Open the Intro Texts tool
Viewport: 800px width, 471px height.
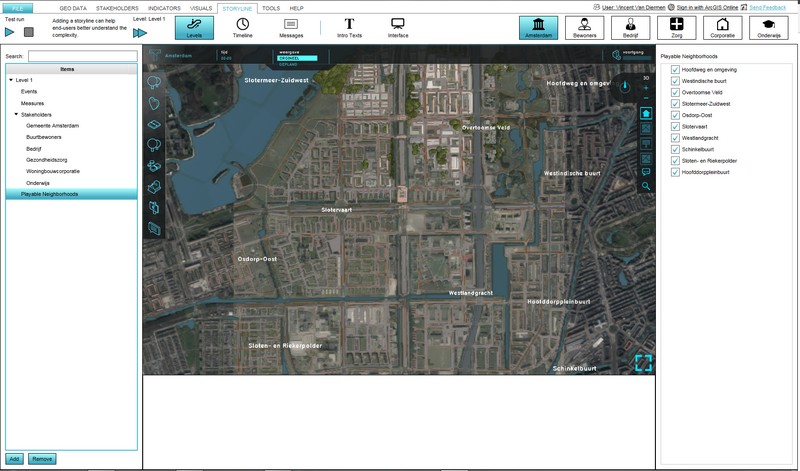click(x=349, y=28)
